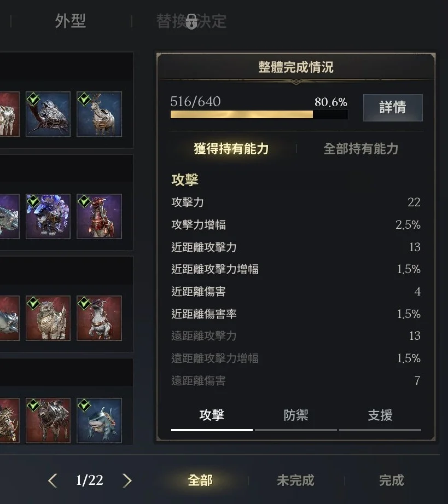Open the 詳情 details button
This screenshot has width=448, height=504.
pos(393,108)
